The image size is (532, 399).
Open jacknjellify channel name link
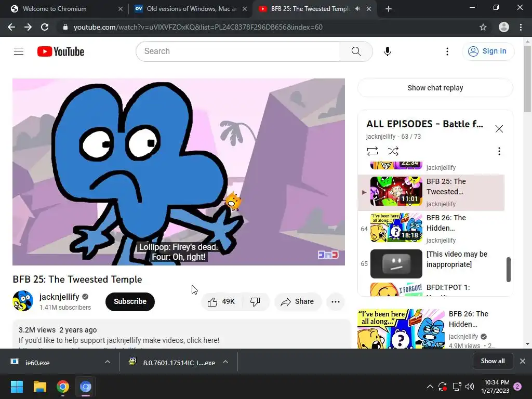pos(59,297)
